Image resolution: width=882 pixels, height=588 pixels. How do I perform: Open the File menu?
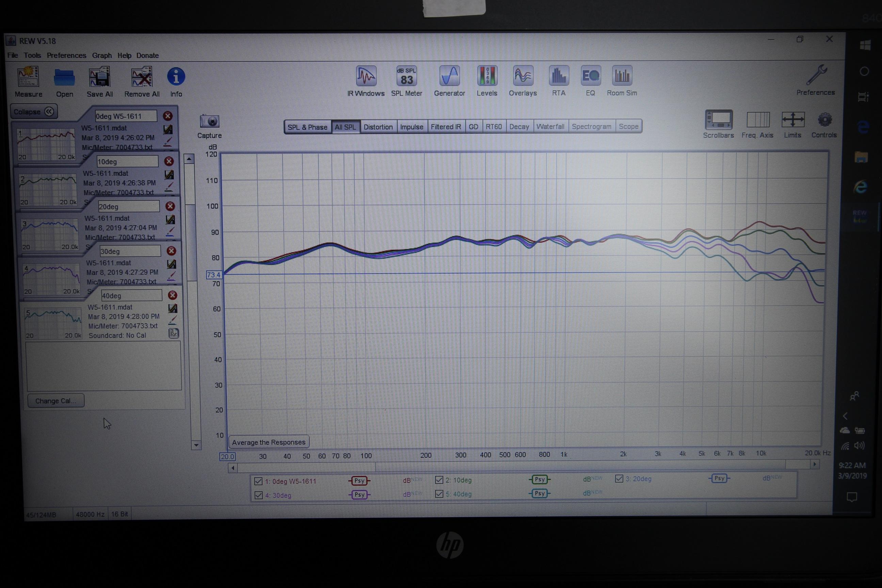pos(12,55)
